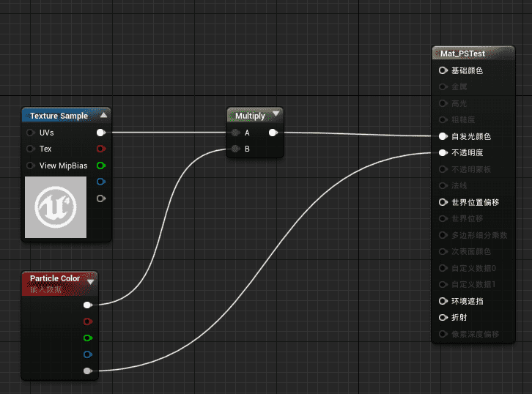Click the 自发光颜色 input pin
The width and height of the screenshot is (532, 394).
pos(443,136)
